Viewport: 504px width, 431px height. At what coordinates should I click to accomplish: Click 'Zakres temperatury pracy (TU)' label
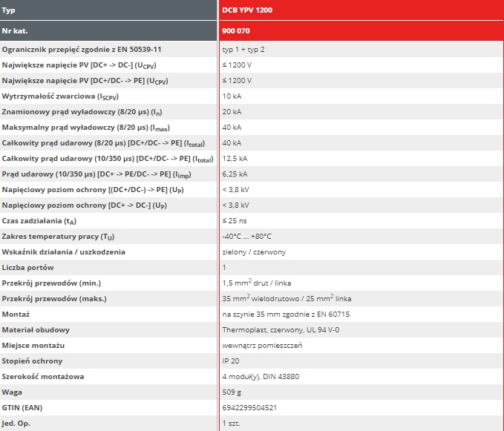click(x=58, y=237)
